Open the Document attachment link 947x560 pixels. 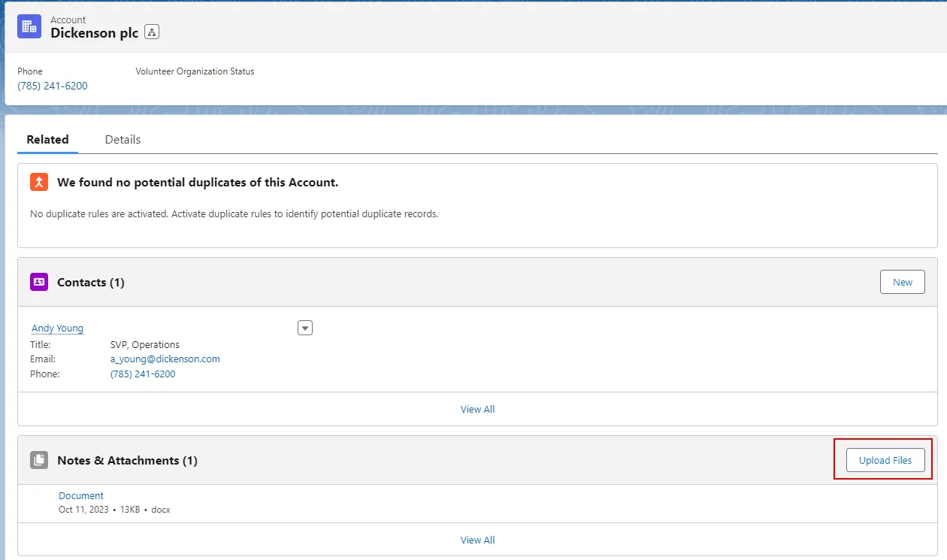pos(80,495)
